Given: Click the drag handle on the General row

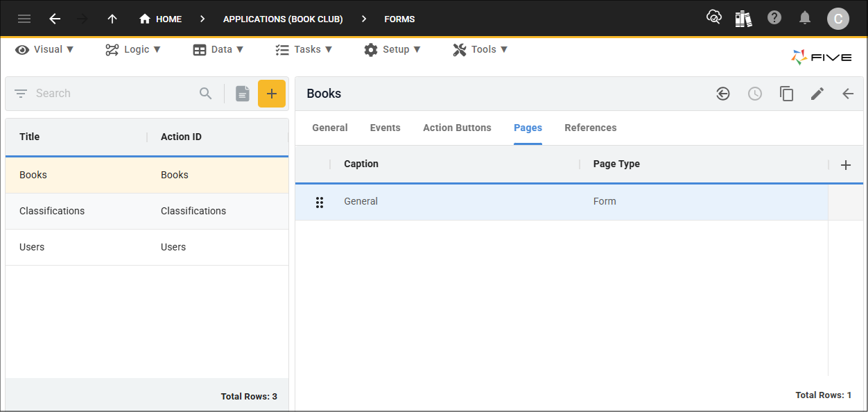Looking at the screenshot, I should click(x=320, y=202).
